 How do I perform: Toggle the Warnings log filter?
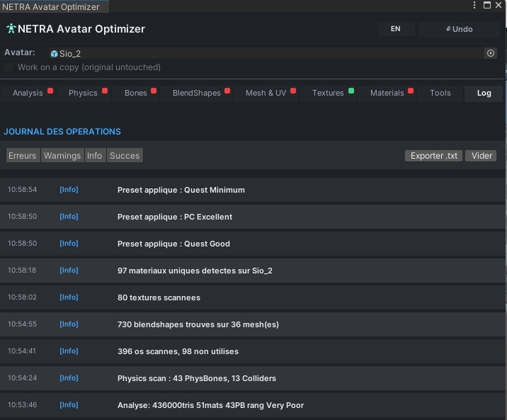click(62, 156)
